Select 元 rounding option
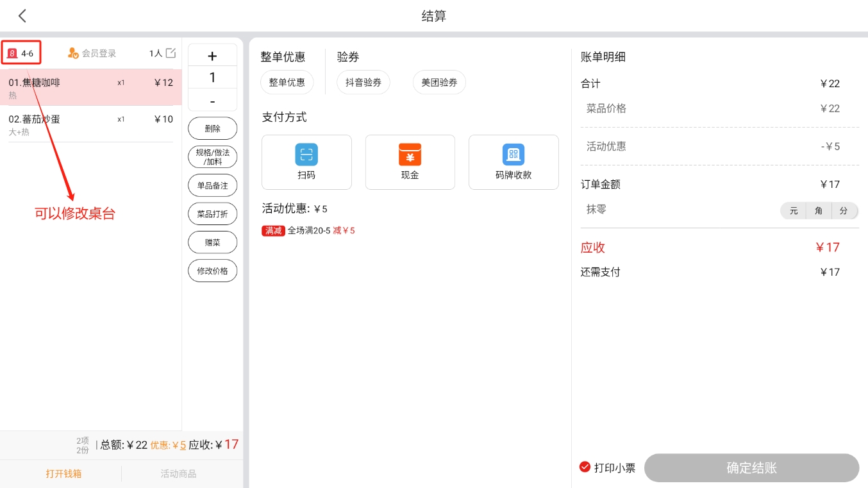This screenshot has height=488, width=868. [794, 210]
